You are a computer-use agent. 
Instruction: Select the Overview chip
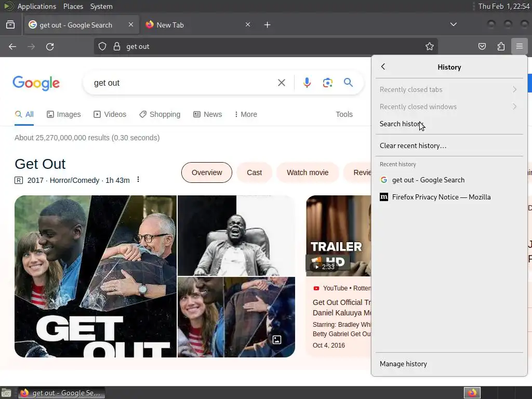click(x=207, y=172)
